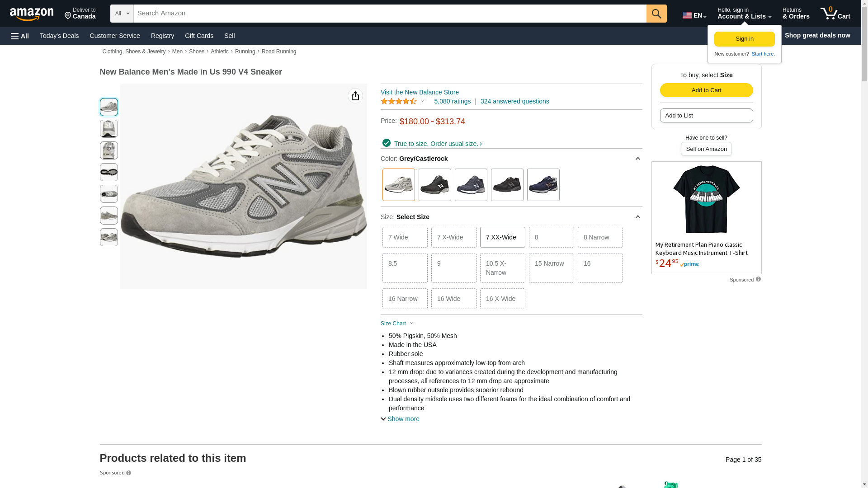
Task: Open the search category All dropdown
Action: 122,14
